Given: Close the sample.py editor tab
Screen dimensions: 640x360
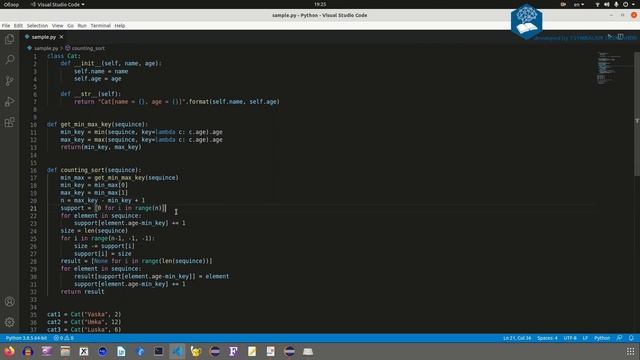Looking at the screenshot, I should pyautogui.click(x=61, y=37).
